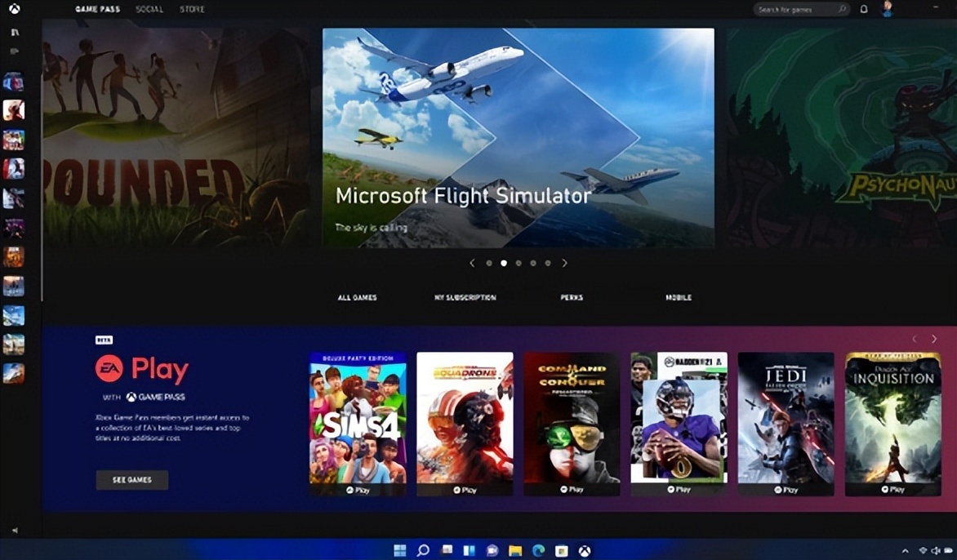Screen dimensions: 957x560
Task: Open the Dragon Age Inquisition game card
Action: (x=893, y=424)
